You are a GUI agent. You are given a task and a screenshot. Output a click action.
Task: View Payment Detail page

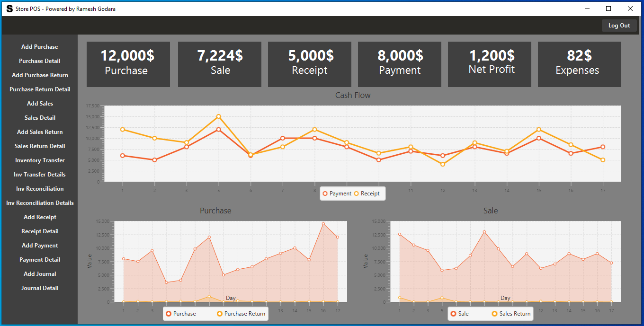coord(40,260)
